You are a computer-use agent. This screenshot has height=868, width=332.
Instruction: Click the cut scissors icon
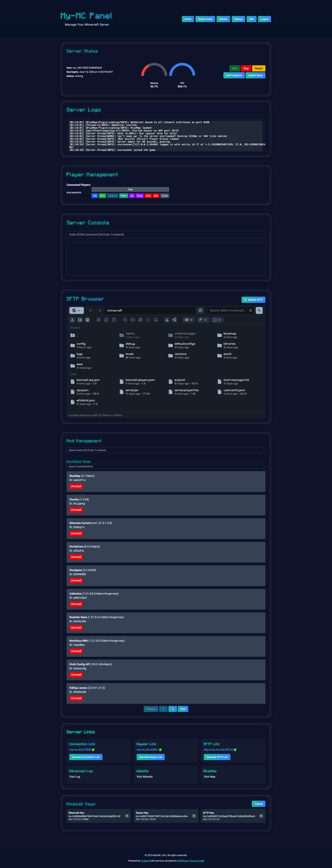click(x=99, y=320)
